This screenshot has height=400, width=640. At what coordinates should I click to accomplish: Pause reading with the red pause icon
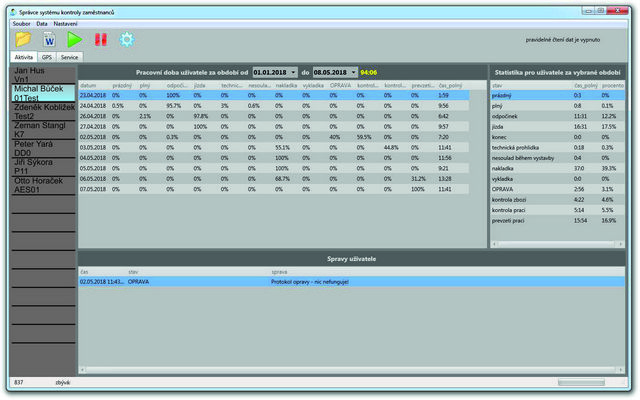click(101, 40)
